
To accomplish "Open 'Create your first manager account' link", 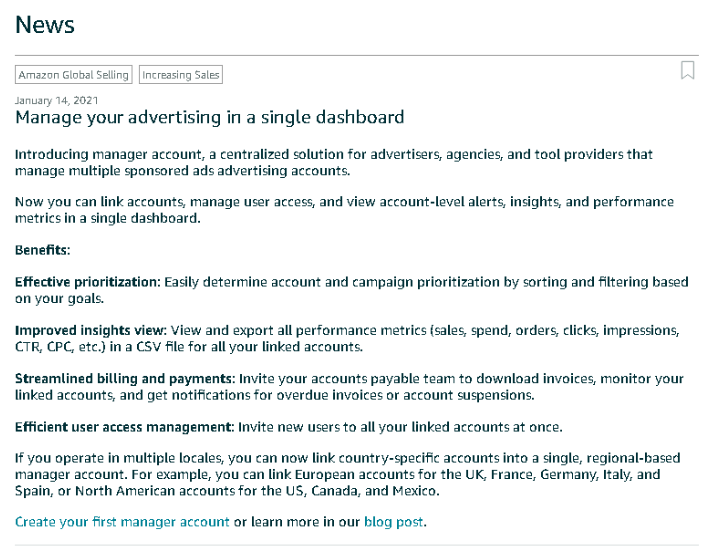I will click(122, 522).
